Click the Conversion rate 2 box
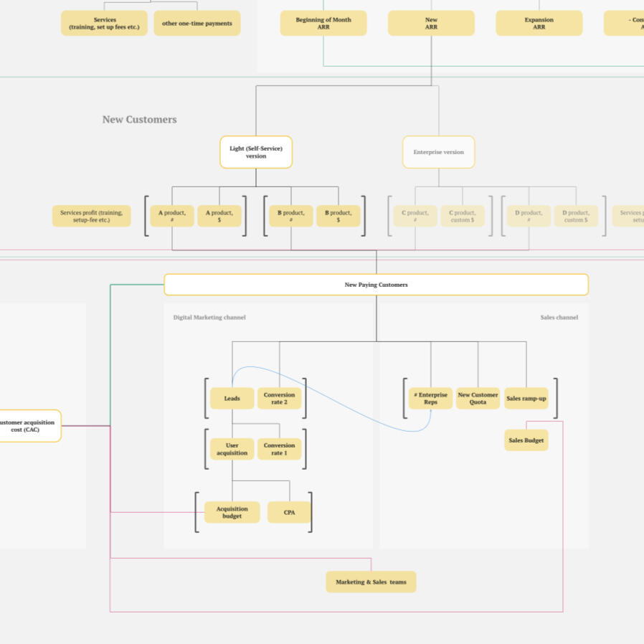644x644 pixels. tap(279, 398)
